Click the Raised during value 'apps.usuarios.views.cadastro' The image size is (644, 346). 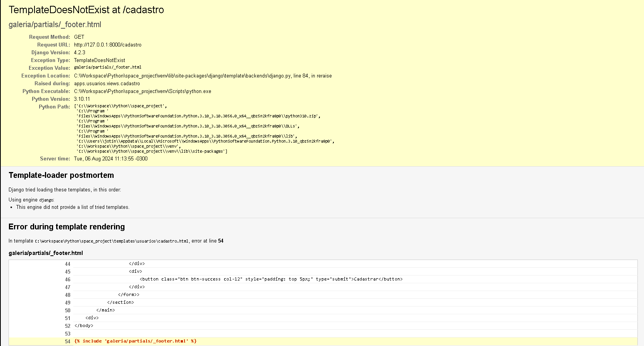[x=107, y=83]
